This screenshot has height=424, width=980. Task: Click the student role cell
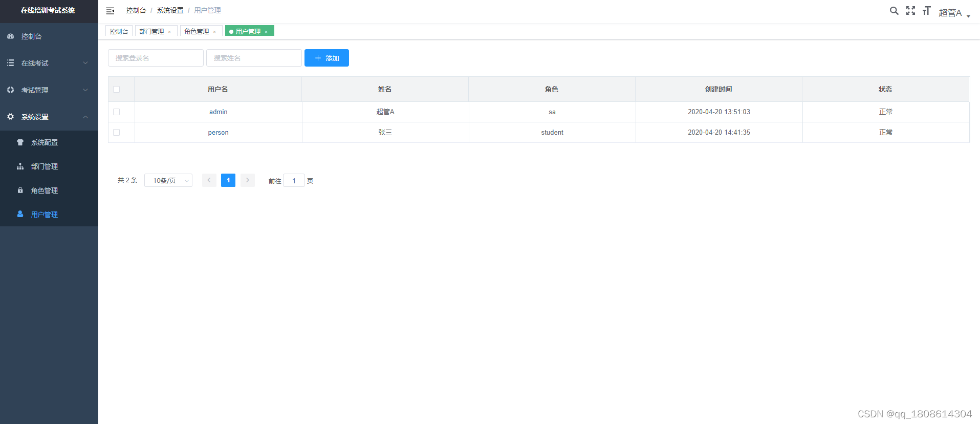(552, 132)
